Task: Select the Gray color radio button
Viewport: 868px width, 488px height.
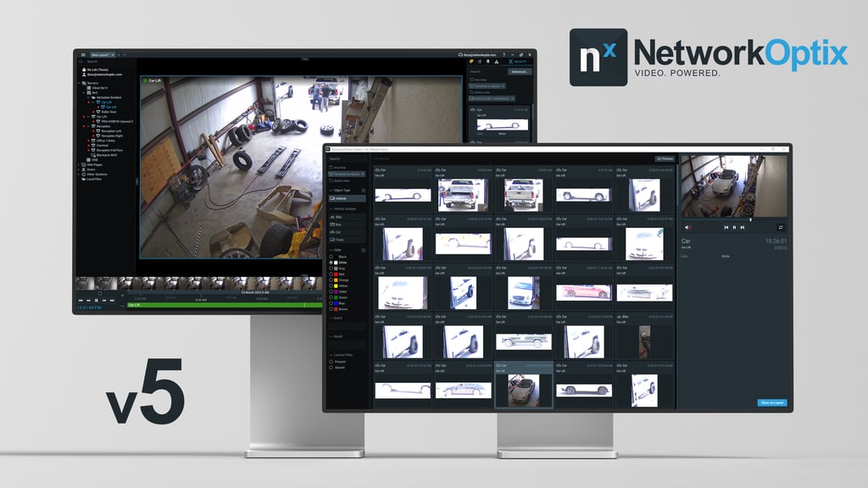Action: click(331, 269)
